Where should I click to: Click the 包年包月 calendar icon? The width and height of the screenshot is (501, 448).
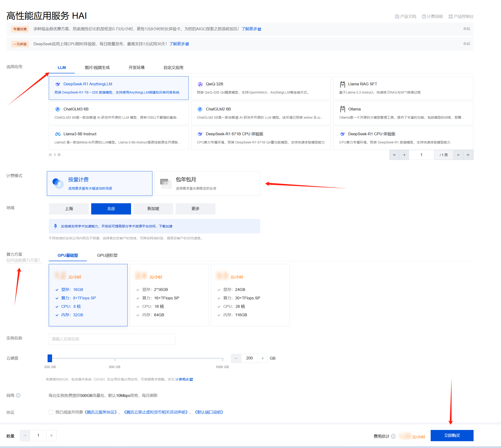(166, 183)
